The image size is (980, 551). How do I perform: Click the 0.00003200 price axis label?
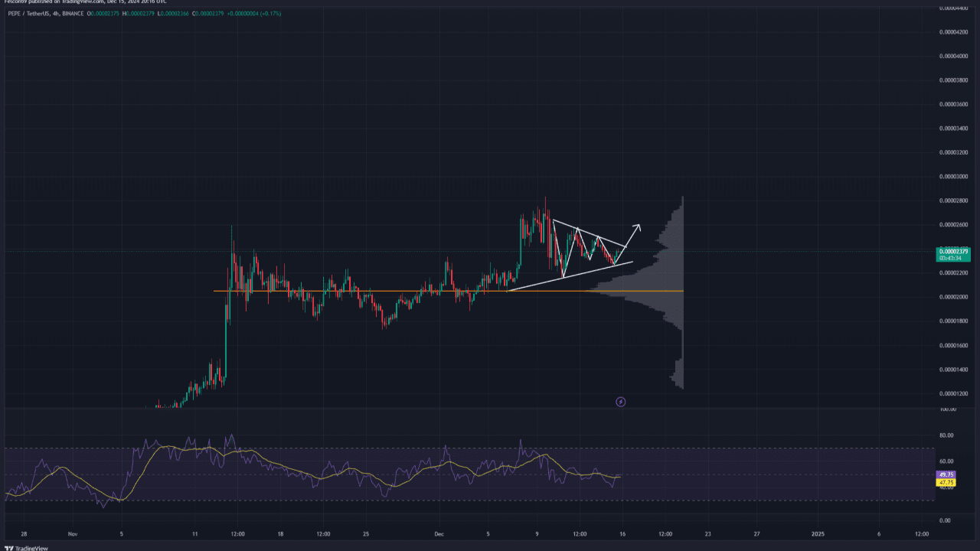coord(953,152)
